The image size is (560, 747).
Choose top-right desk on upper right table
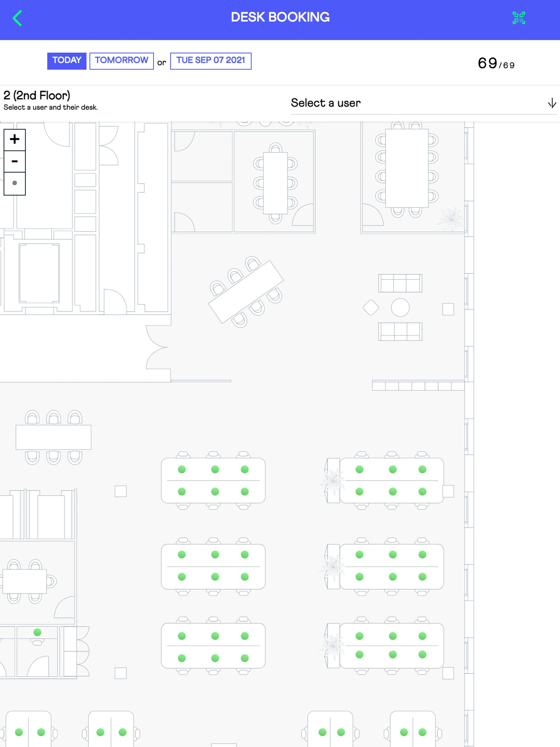(x=422, y=469)
